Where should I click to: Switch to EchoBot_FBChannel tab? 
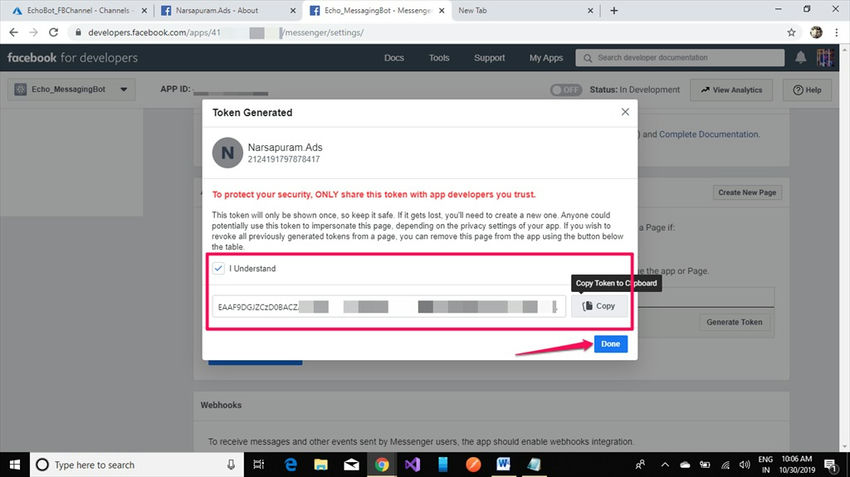point(79,10)
